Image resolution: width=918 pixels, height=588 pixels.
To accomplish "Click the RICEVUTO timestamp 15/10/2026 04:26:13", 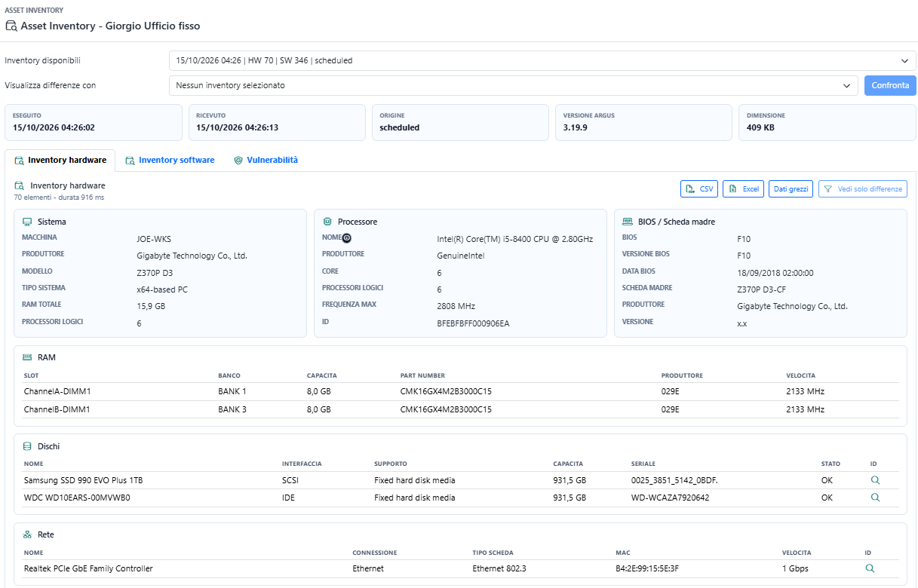I will (237, 127).
